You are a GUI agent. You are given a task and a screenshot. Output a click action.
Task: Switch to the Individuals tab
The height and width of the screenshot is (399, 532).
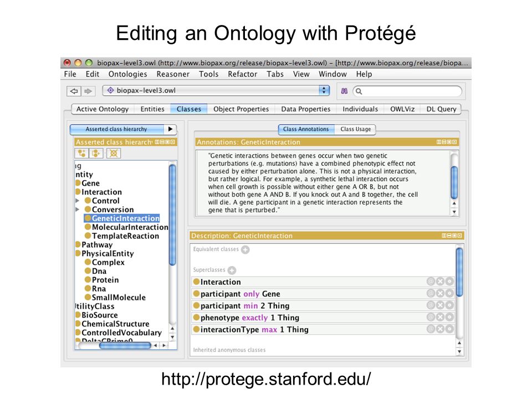coord(360,109)
